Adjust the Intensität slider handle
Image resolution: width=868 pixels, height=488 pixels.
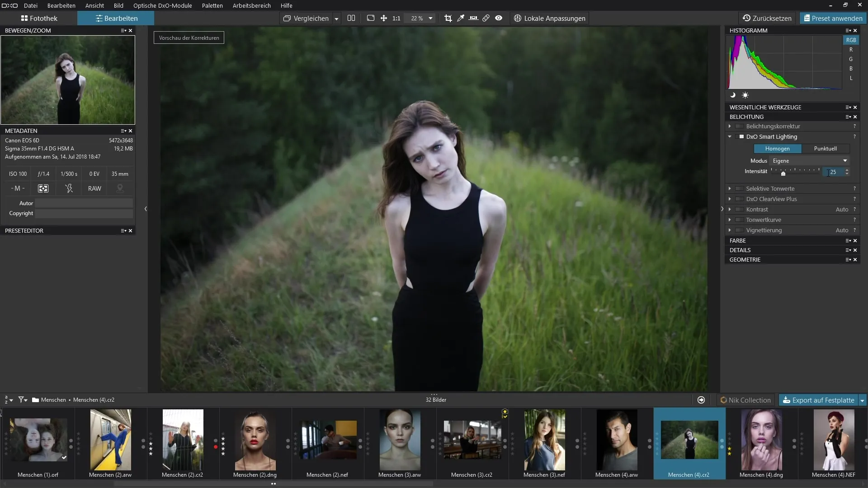point(783,174)
